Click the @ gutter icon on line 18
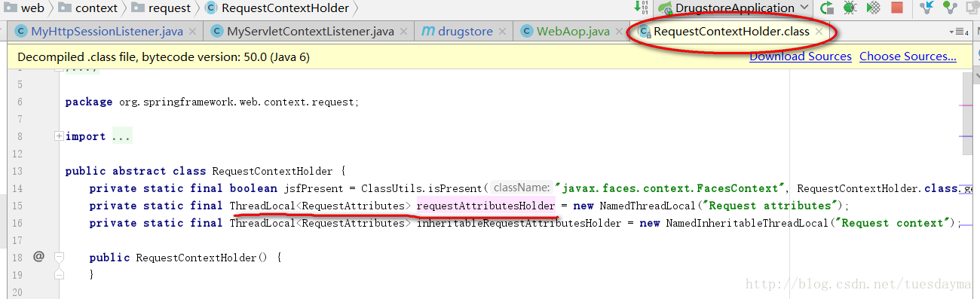Image resolution: width=980 pixels, height=299 pixels. (39, 257)
